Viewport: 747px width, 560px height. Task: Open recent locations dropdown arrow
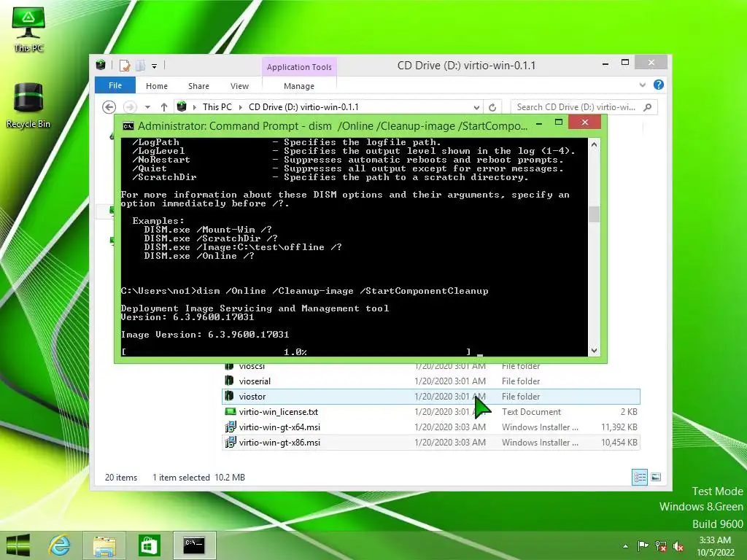147,107
